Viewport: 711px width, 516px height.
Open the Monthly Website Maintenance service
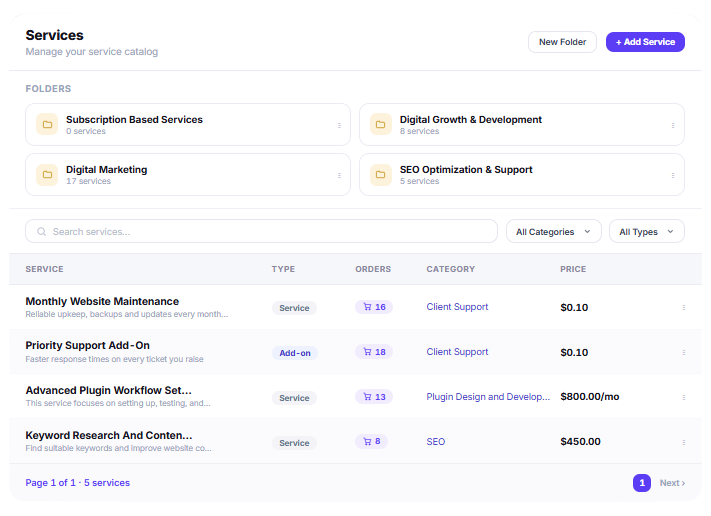(102, 302)
